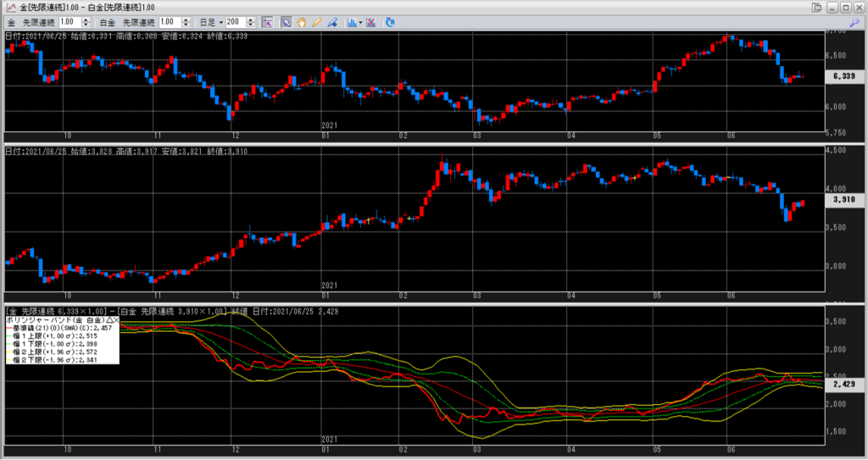Choose the eraser brush tool
The image size is (868, 460).
pyautogui.click(x=332, y=21)
